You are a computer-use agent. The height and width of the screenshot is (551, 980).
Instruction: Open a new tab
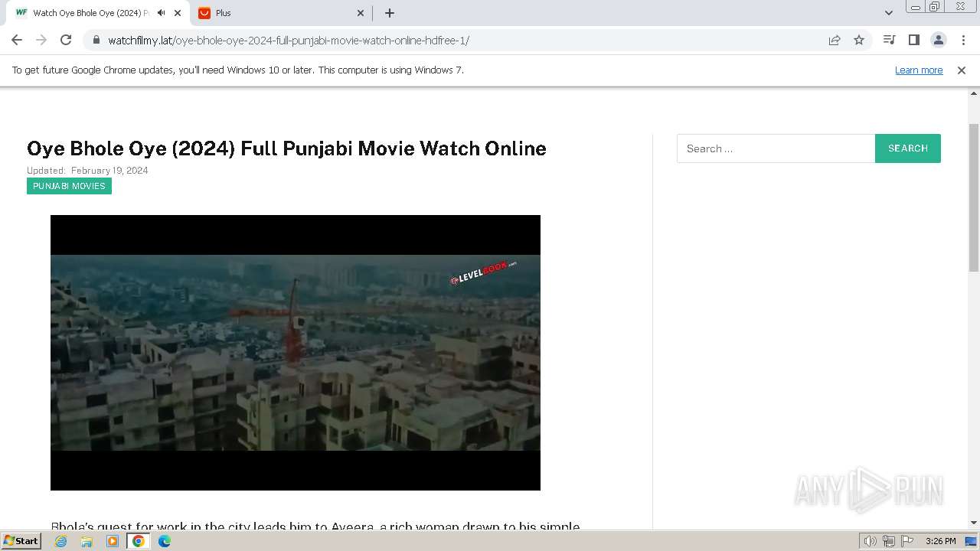click(x=390, y=13)
